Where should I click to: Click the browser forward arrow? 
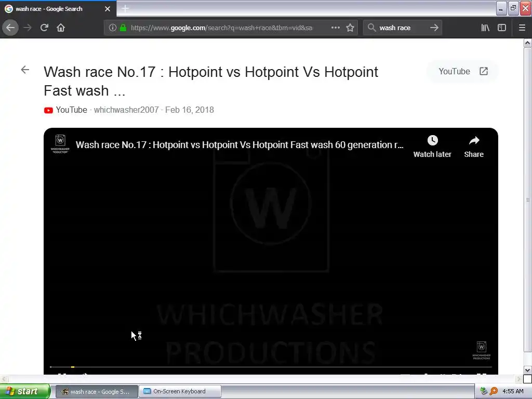[x=28, y=28]
